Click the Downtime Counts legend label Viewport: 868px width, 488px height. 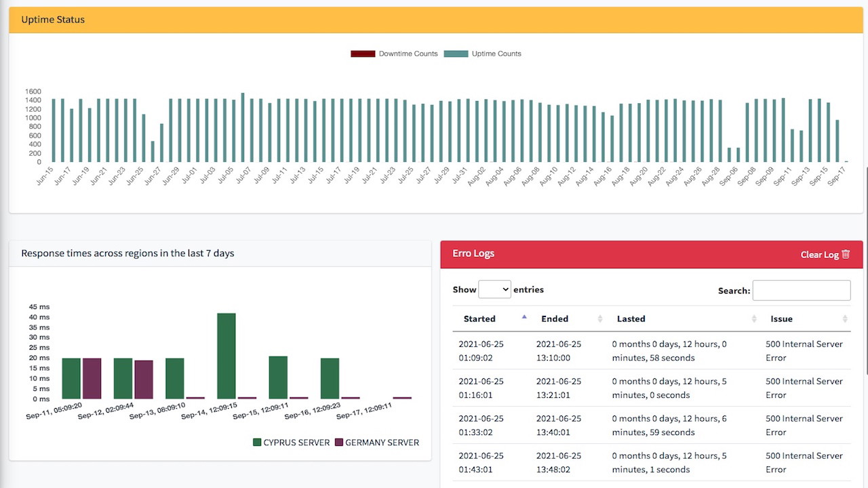coord(408,54)
